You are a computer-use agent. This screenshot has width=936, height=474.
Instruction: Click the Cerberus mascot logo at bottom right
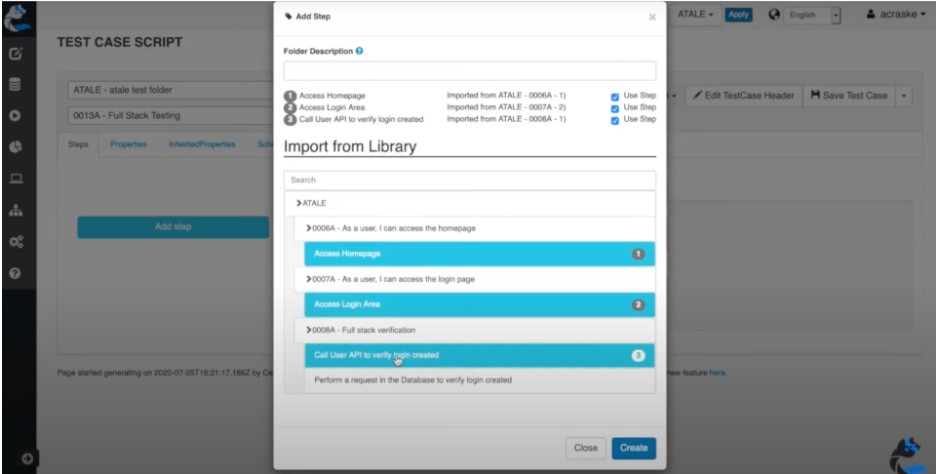909,456
